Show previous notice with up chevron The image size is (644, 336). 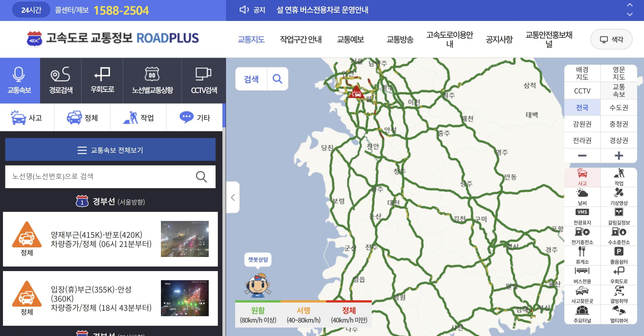point(630,5)
